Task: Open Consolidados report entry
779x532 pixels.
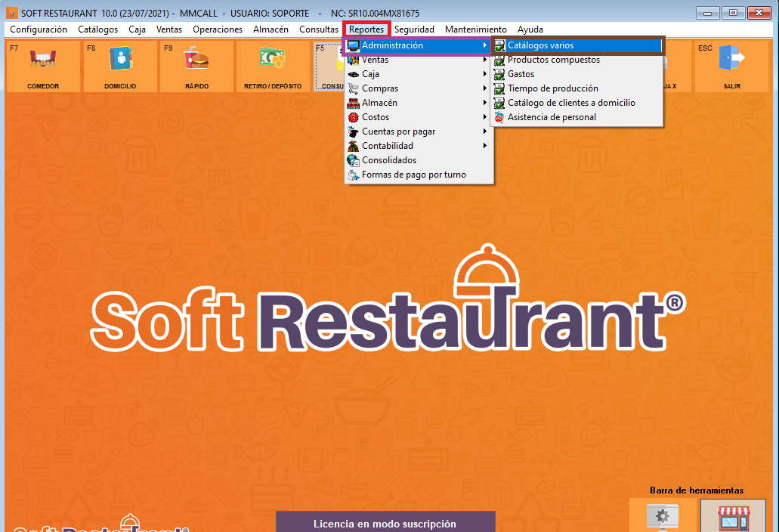Action: [388, 160]
